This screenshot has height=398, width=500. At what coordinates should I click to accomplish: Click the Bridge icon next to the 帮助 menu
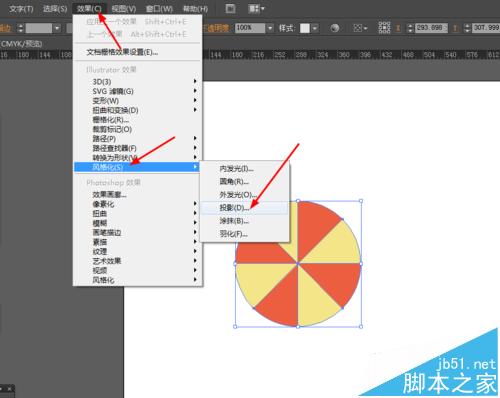point(230,8)
